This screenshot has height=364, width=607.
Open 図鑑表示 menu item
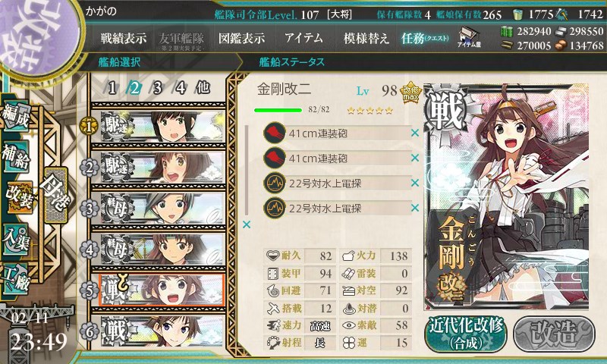[x=241, y=38]
